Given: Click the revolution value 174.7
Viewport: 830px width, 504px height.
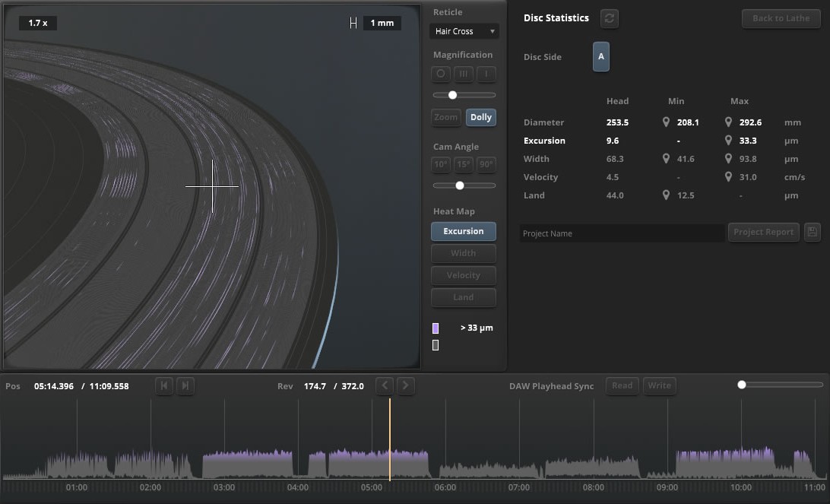Looking at the screenshot, I should [315, 386].
